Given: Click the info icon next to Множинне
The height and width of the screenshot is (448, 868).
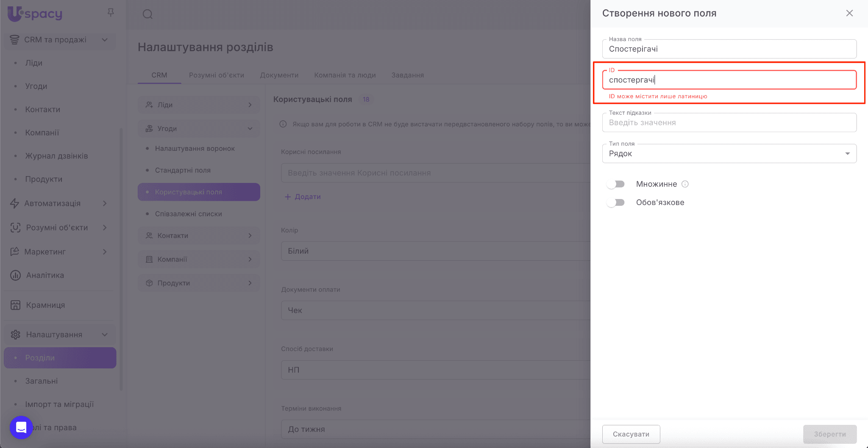Looking at the screenshot, I should (685, 184).
